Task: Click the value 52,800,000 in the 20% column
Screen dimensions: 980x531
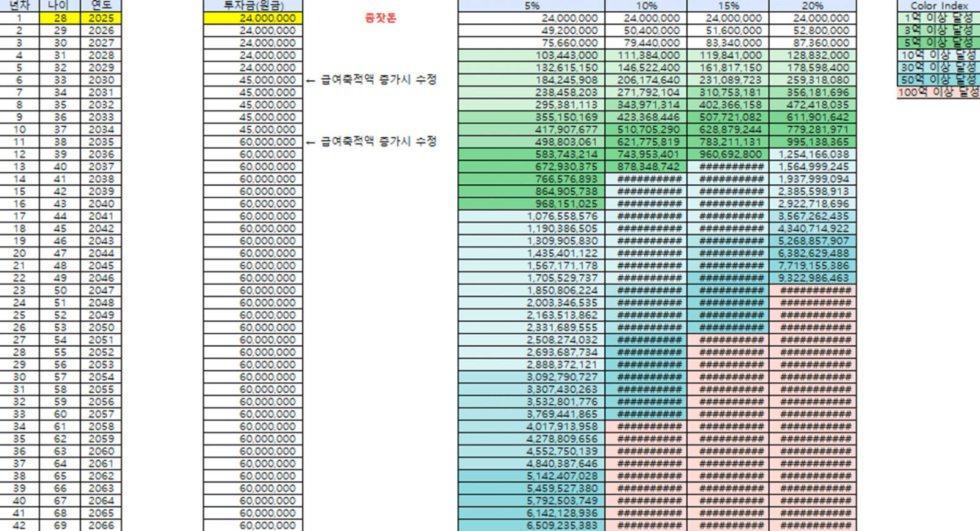Action: [813, 30]
